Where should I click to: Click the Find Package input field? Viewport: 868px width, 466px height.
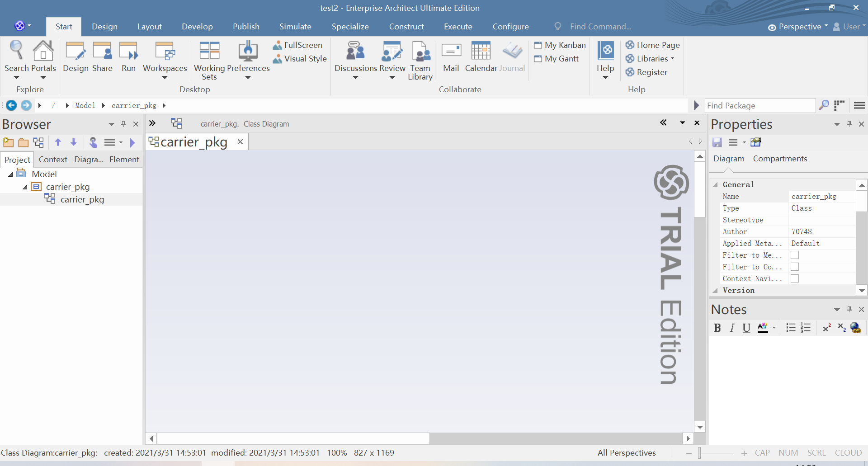pos(760,106)
